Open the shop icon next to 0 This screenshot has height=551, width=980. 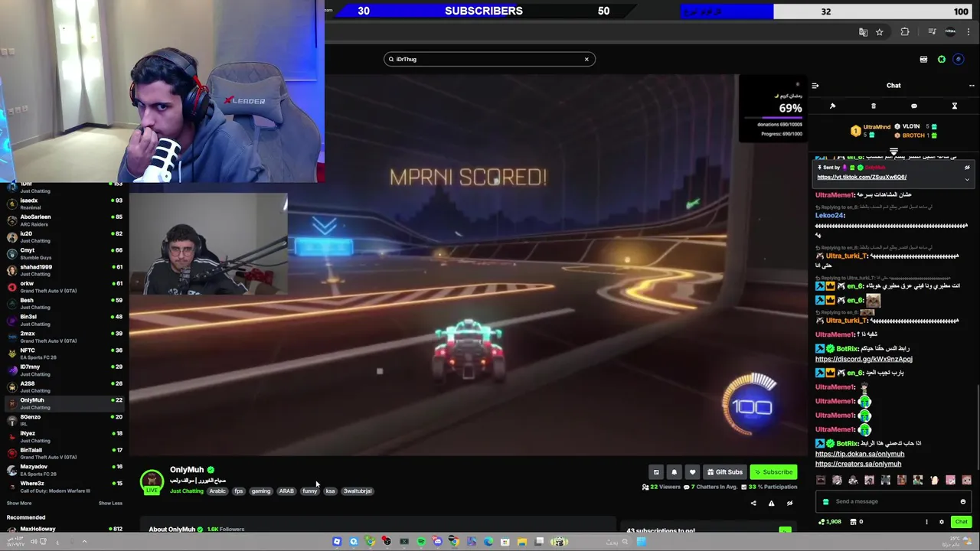point(853,522)
